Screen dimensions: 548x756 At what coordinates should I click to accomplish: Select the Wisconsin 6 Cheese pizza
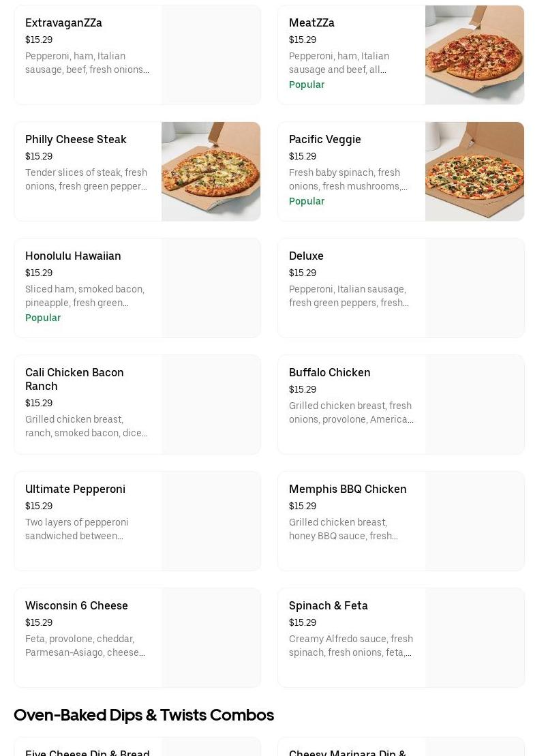(x=136, y=637)
